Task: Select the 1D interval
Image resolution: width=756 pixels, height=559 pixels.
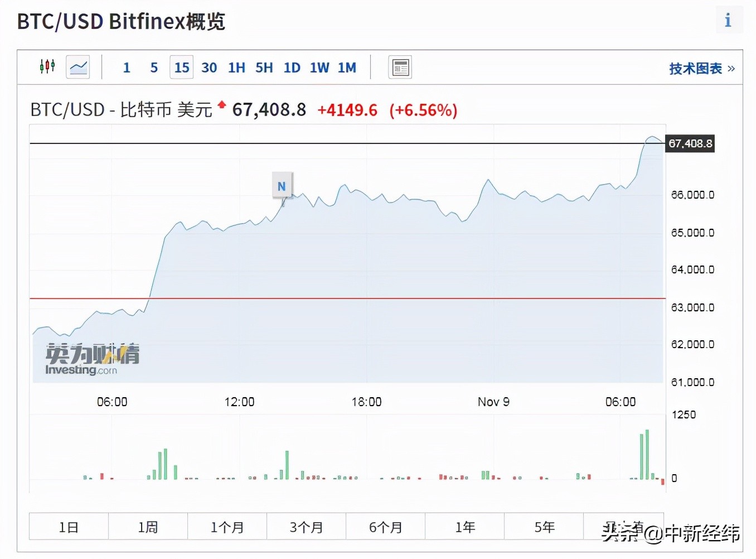Action: click(292, 67)
